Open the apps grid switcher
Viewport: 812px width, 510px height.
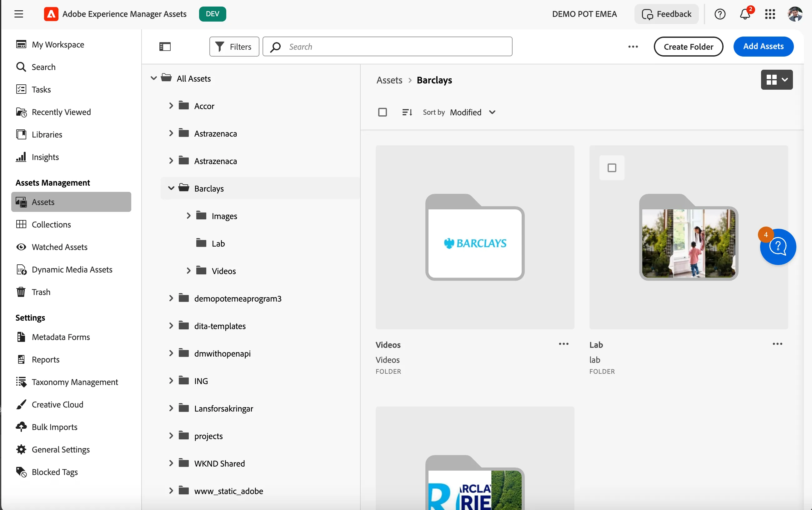[770, 14]
